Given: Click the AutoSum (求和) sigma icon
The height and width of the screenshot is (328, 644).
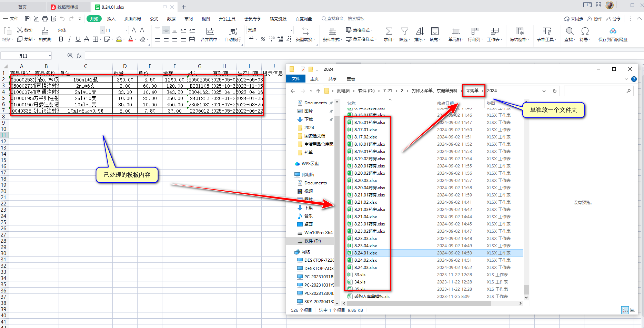Looking at the screenshot, I should pos(389,31).
